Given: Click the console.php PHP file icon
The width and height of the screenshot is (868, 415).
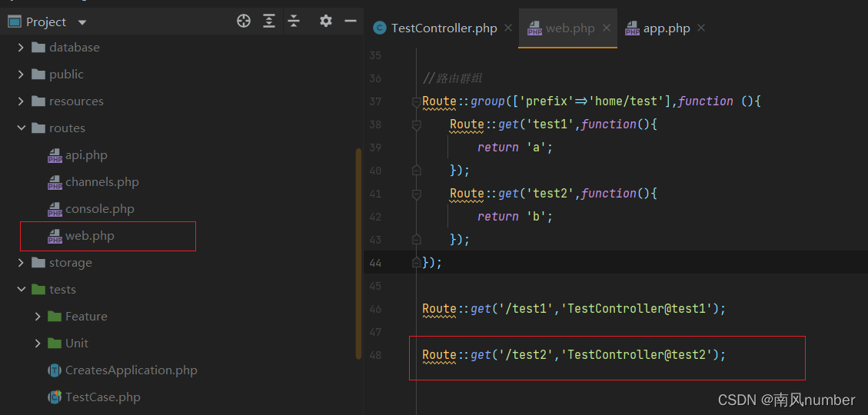Looking at the screenshot, I should (x=55, y=209).
